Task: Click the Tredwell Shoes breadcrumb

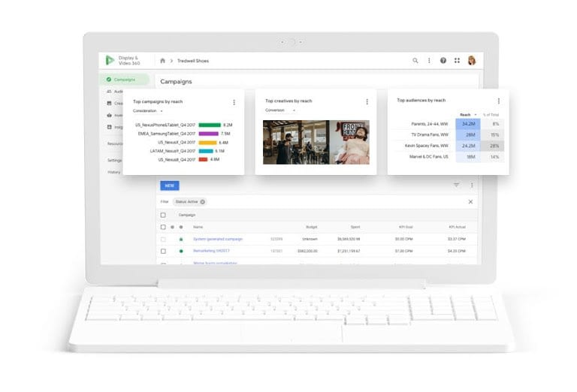Action: pos(193,61)
